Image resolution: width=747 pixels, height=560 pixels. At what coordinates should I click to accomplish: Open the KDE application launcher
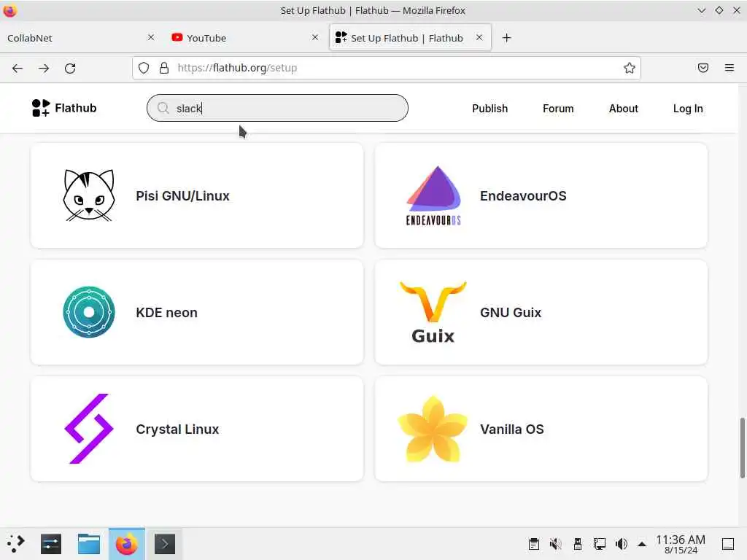16,544
